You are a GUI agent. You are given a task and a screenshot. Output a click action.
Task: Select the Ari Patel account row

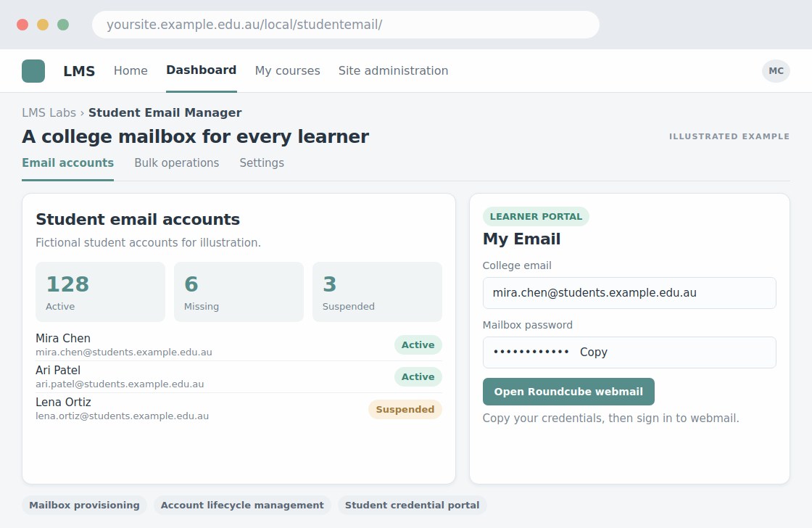click(x=239, y=376)
